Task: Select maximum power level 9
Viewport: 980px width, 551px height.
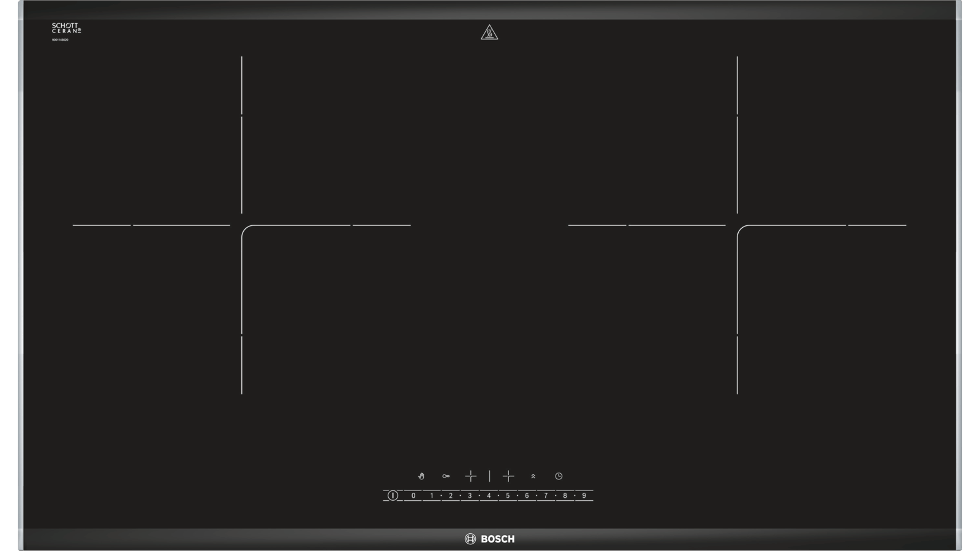Action: pos(584,495)
